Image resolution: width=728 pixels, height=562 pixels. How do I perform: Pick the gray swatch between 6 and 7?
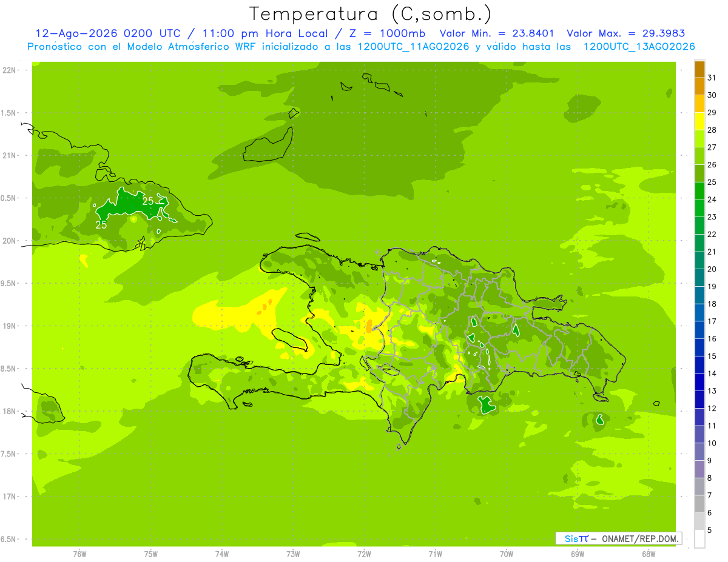pos(699,504)
